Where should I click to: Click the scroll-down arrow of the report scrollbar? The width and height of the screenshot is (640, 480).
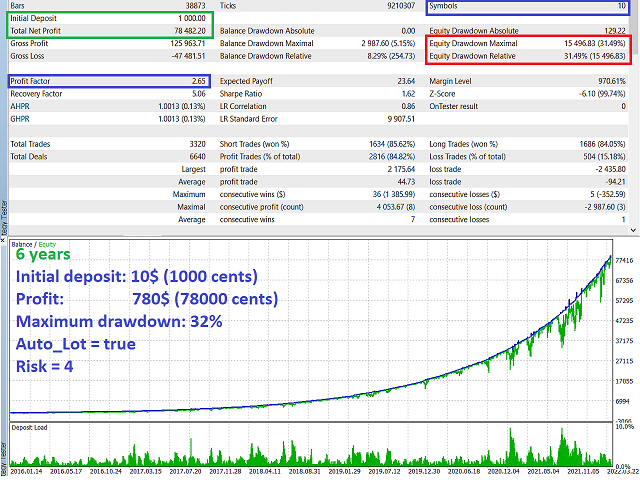pyautogui.click(x=633, y=230)
